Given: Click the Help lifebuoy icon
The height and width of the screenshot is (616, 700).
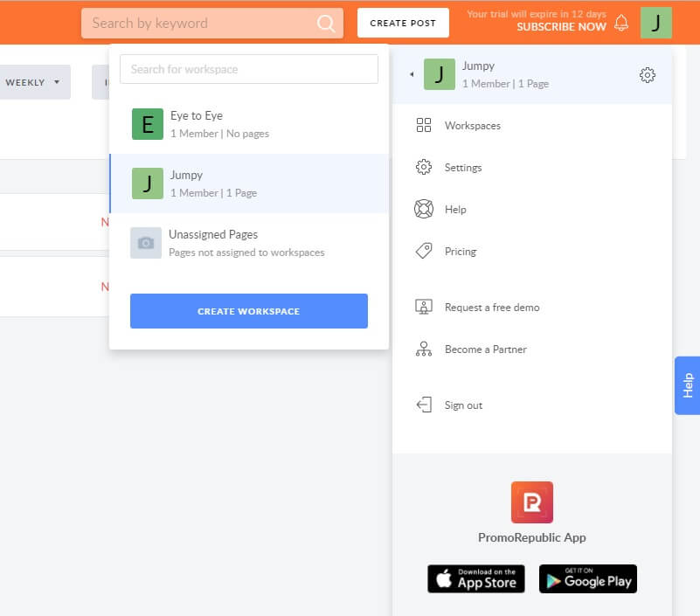Looking at the screenshot, I should click(424, 210).
